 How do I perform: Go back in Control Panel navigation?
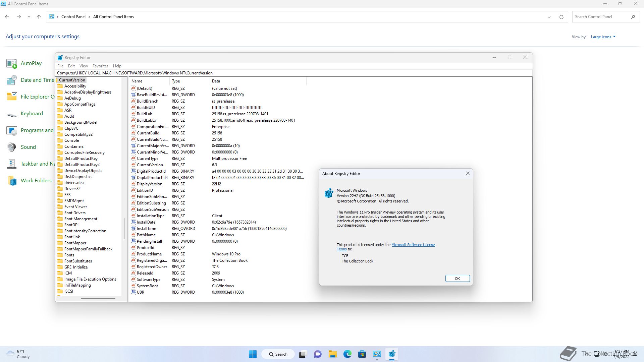pos(7,17)
